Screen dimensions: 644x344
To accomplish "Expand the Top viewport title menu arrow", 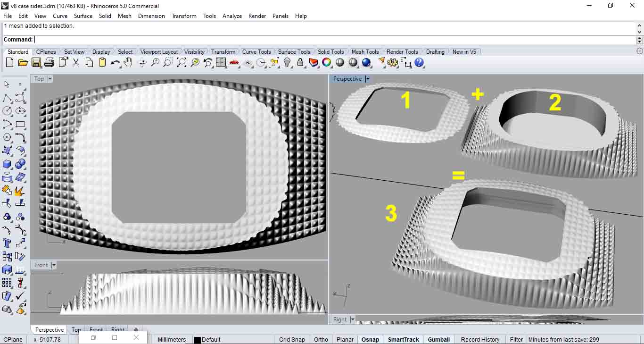I will pos(50,79).
